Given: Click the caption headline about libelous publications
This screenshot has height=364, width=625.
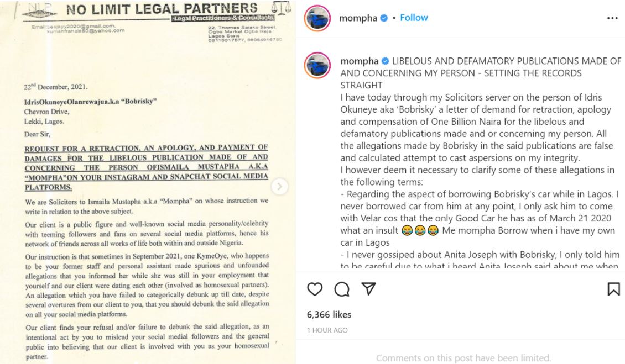Looking at the screenshot, I should 480,73.
